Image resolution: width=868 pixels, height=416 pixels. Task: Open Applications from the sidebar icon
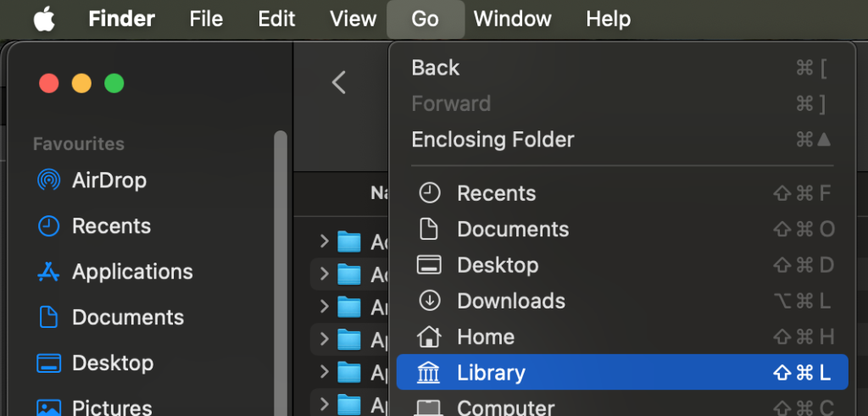click(48, 272)
